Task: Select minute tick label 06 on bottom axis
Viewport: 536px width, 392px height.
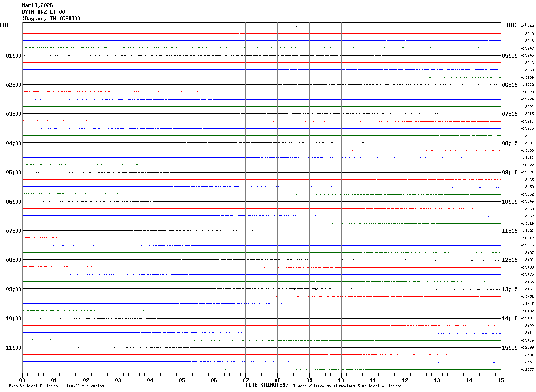Action: 214,380
